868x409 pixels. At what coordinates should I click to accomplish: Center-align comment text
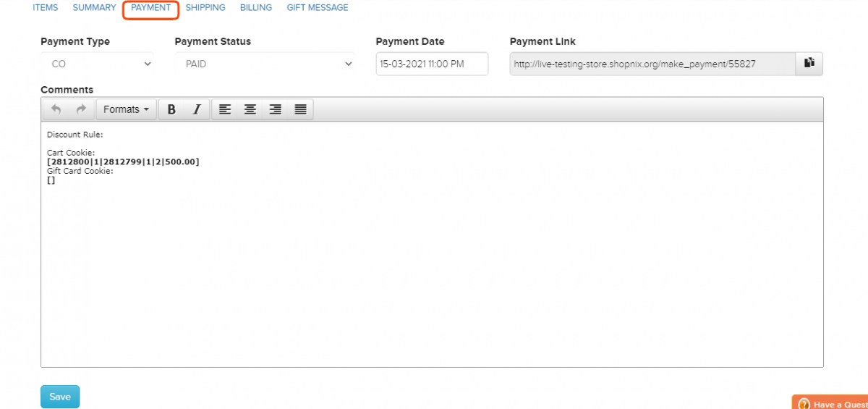(x=250, y=109)
